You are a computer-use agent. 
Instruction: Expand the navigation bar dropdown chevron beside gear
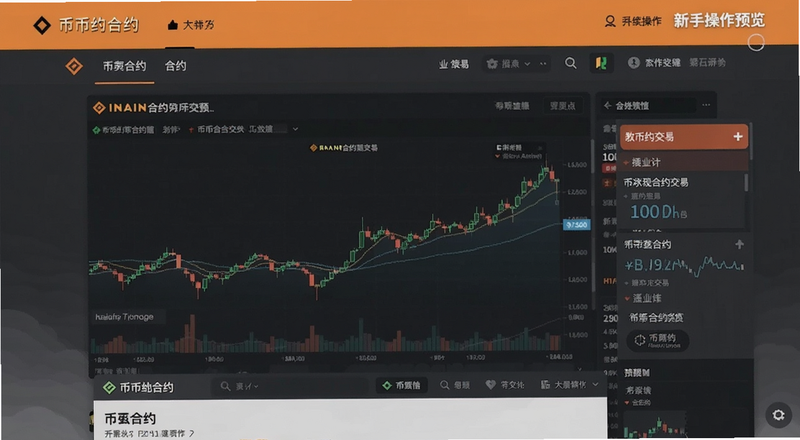[528, 64]
